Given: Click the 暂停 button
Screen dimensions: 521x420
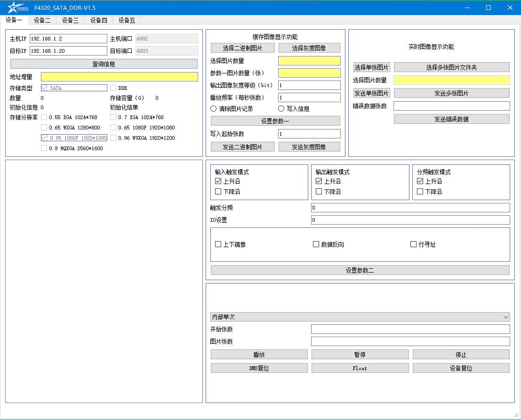Looking at the screenshot, I should coord(360,355).
